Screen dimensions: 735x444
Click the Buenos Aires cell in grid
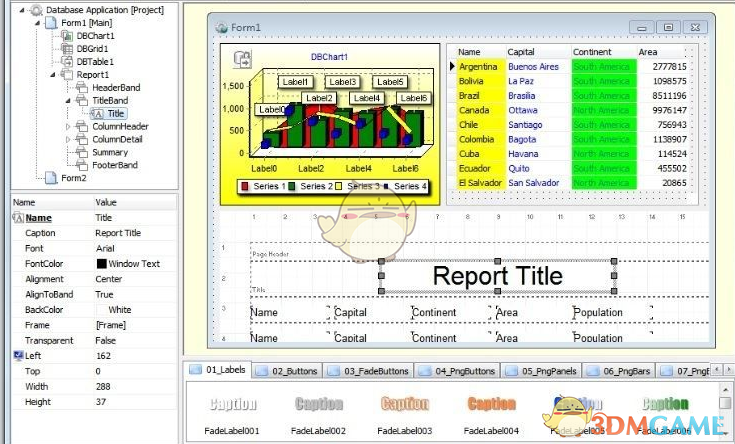pos(533,67)
